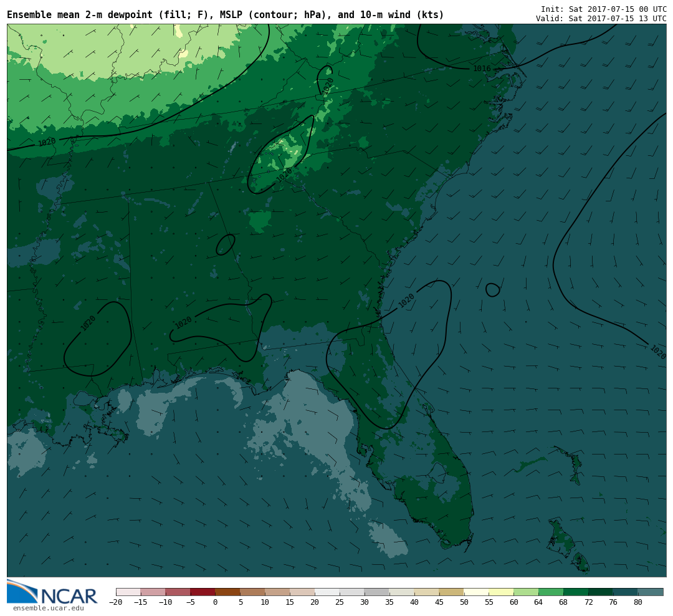Pick the 55 to 60 yellow legend swatch
673x616 pixels.
click(x=501, y=592)
